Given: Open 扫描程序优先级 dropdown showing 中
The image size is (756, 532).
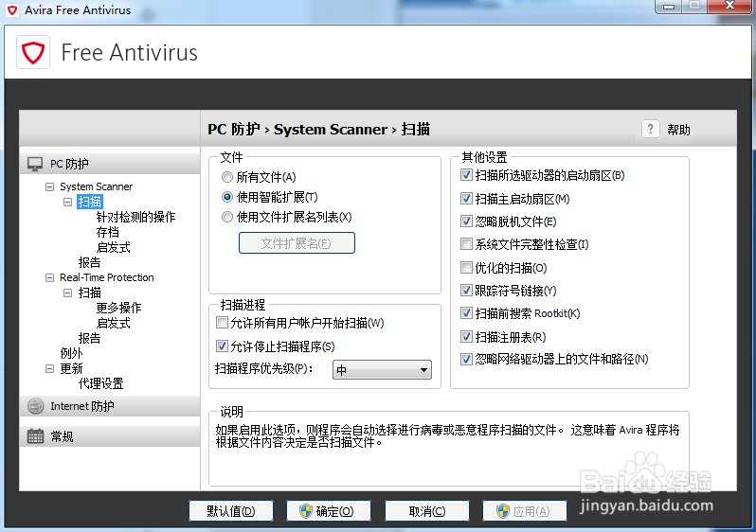Looking at the screenshot, I should pos(382,370).
